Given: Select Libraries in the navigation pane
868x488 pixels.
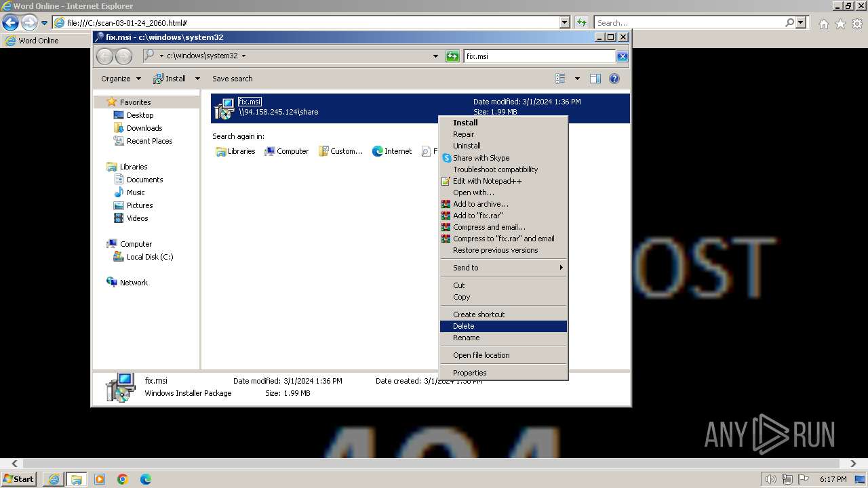Looking at the screenshot, I should click(134, 167).
